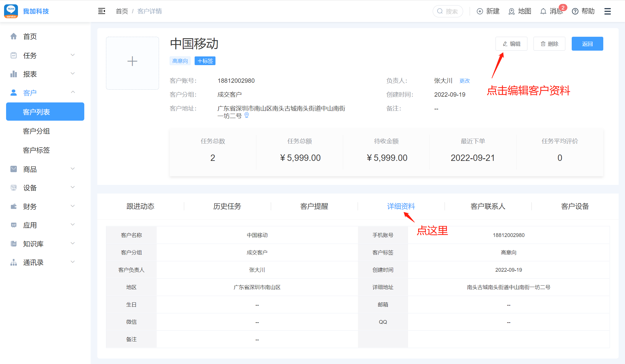625x364 pixels.
Task: Click the location pin icon after address
Action: point(247,115)
